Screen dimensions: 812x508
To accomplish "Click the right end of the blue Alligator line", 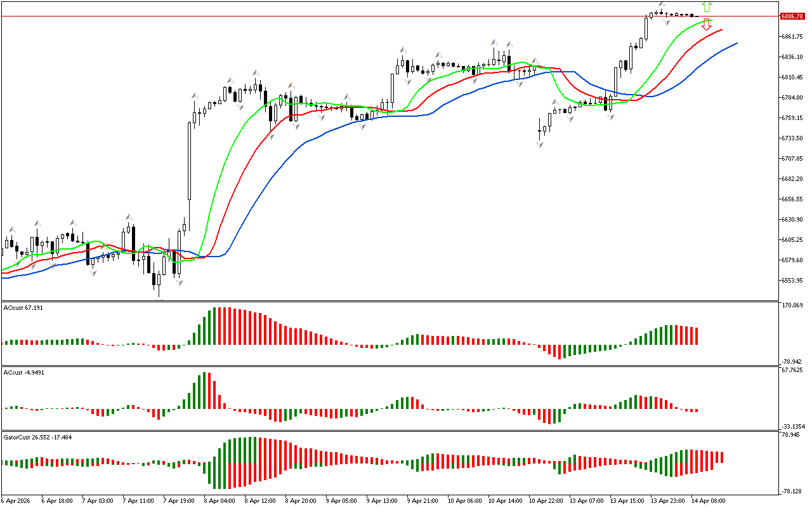I will [736, 43].
